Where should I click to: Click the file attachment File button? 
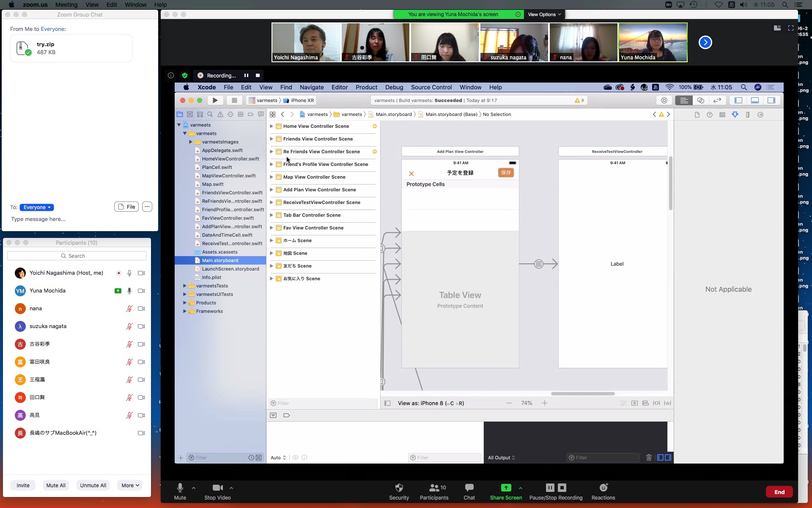pos(126,207)
